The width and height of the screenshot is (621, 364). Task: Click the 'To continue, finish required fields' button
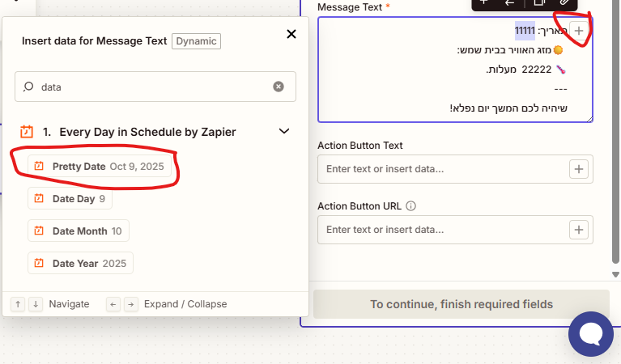tap(461, 304)
